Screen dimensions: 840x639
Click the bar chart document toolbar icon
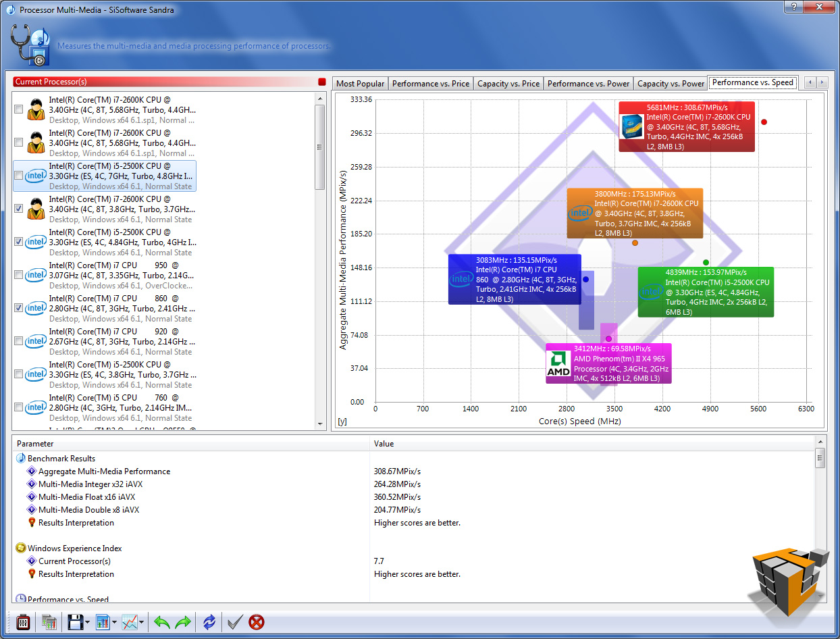tap(103, 622)
